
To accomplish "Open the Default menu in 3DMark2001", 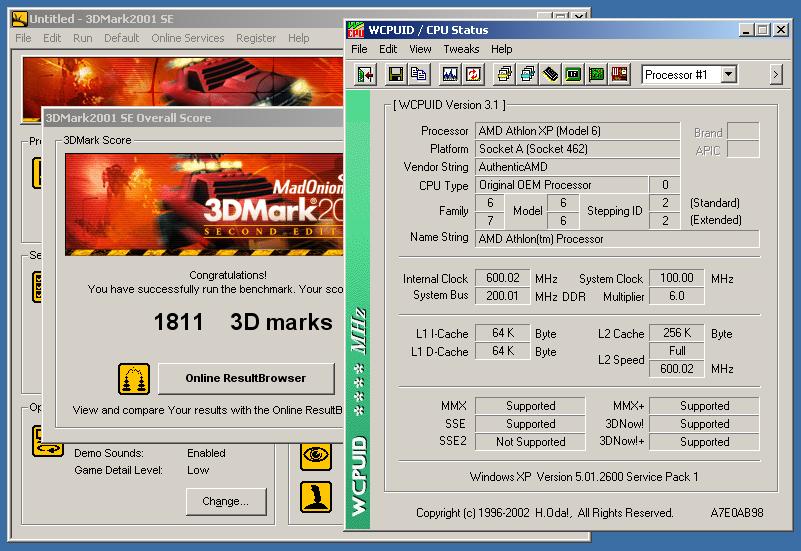I will (x=122, y=38).
